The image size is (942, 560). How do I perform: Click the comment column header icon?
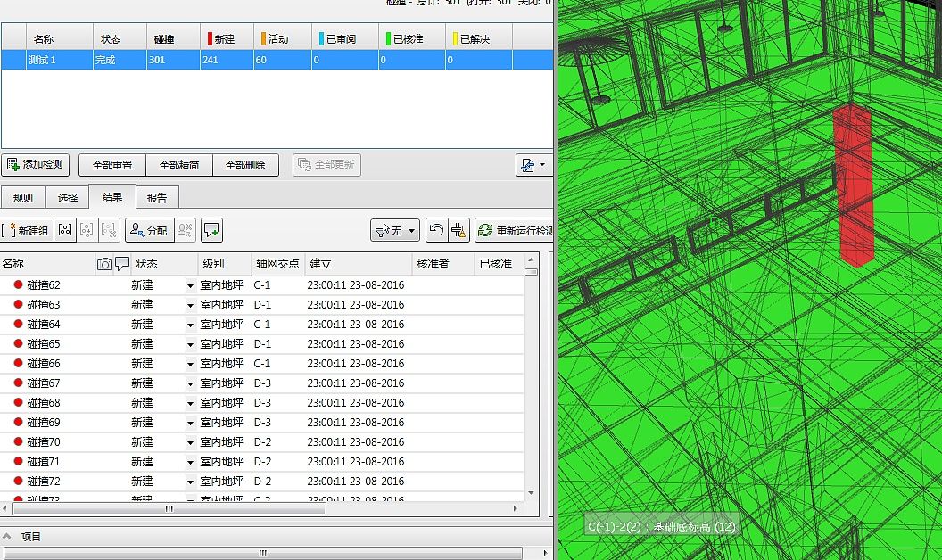[122, 264]
